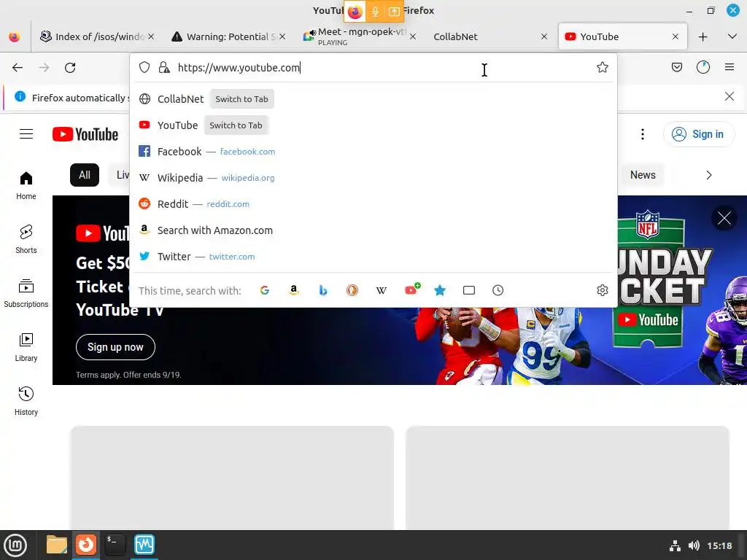
Task: Go to YouTube Home in sidebar
Action: coord(26,186)
